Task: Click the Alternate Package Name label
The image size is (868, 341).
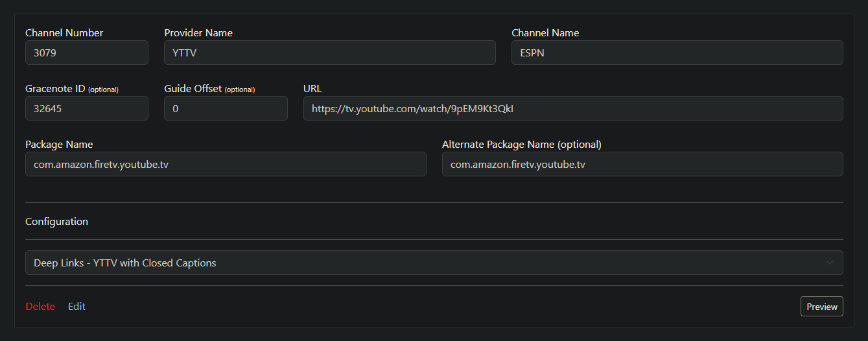Action: click(521, 145)
